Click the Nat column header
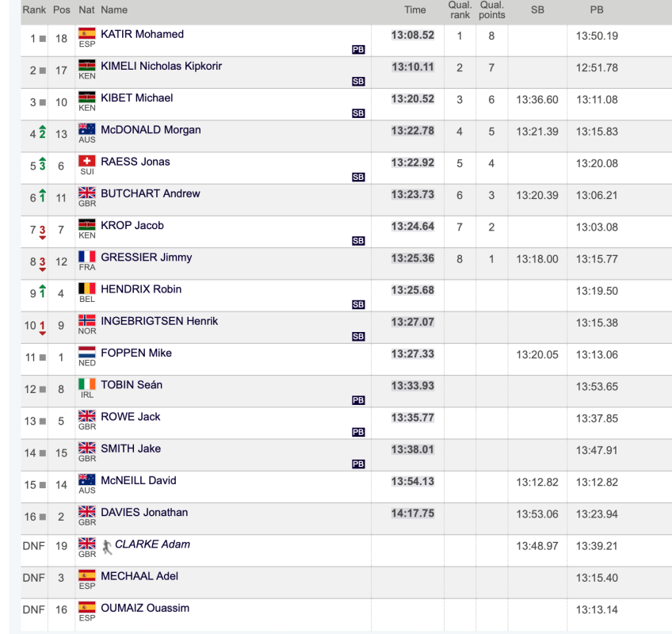This screenshot has height=634, width=672. tap(86, 10)
